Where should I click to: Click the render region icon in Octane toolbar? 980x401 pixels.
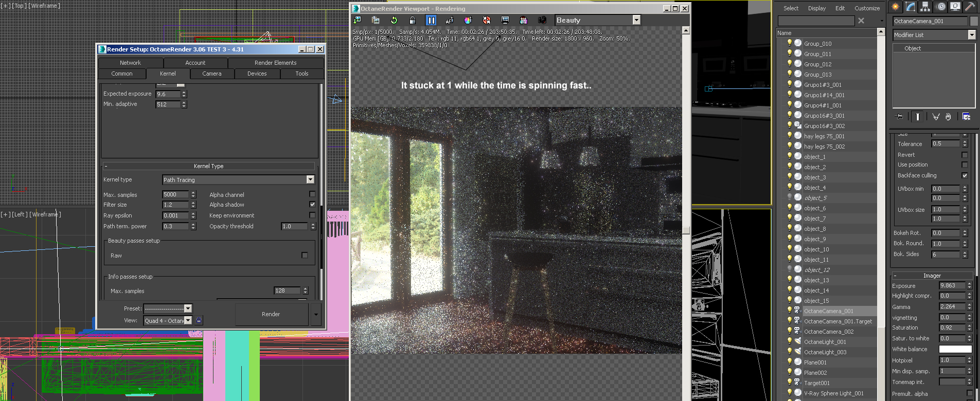pyautogui.click(x=524, y=20)
